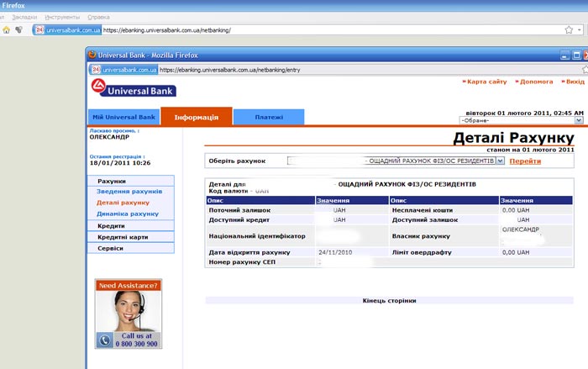
Task: Switch to the Платежі tab
Action: tap(269, 117)
